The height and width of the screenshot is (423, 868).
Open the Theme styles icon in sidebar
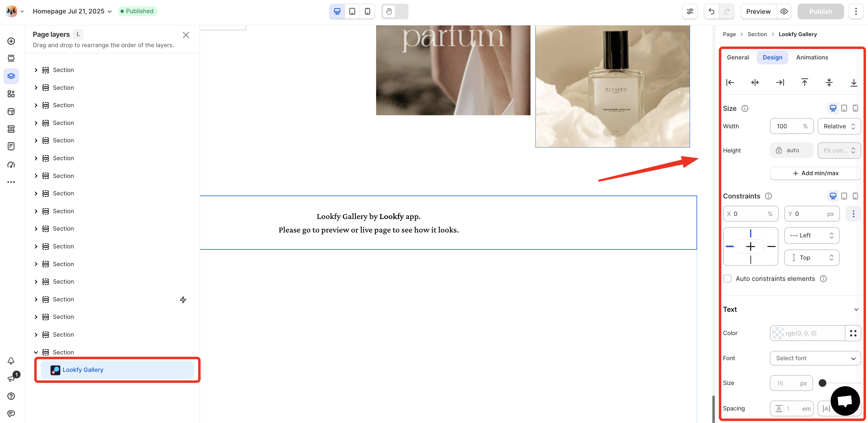point(11,111)
